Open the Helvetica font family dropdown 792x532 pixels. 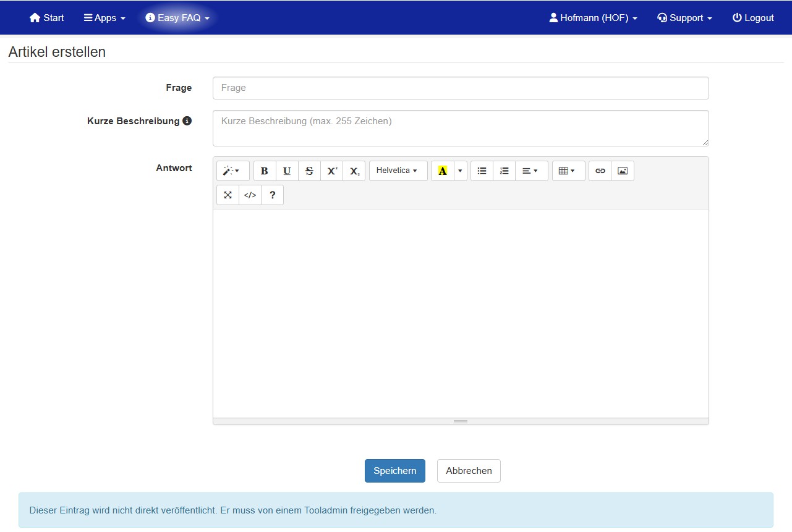tap(398, 171)
